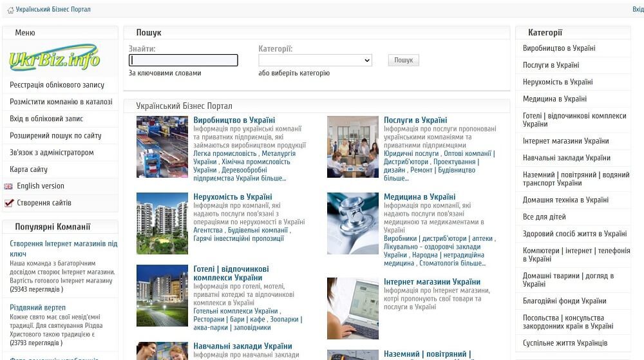Select Все для дітей category
The width and height of the screenshot is (644, 360).
pyautogui.click(x=544, y=217)
